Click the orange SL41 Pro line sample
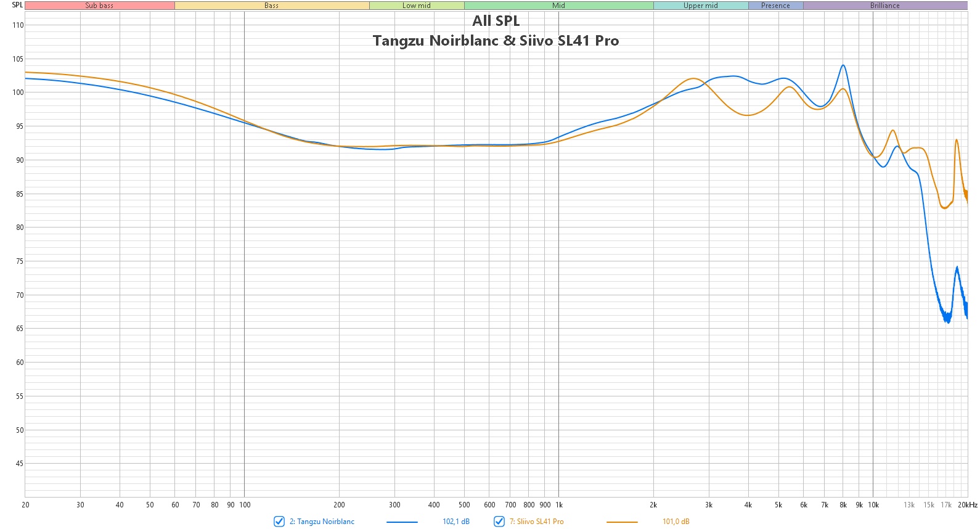 tap(622, 522)
